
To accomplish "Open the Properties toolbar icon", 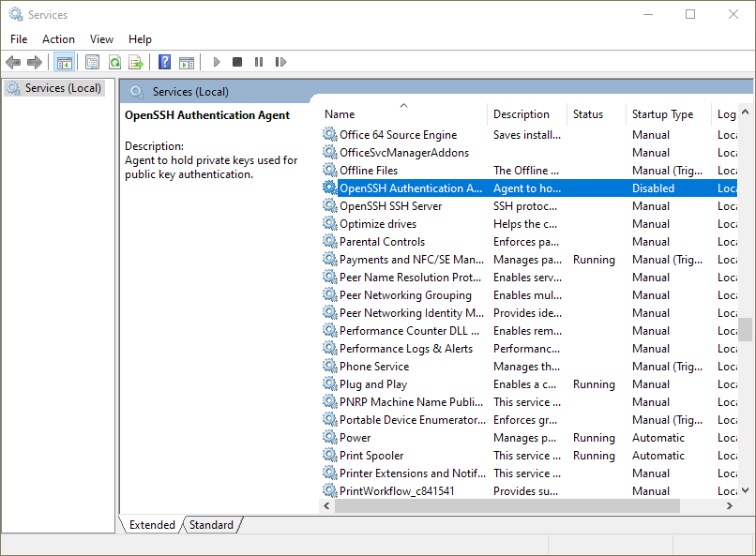I will point(92,62).
